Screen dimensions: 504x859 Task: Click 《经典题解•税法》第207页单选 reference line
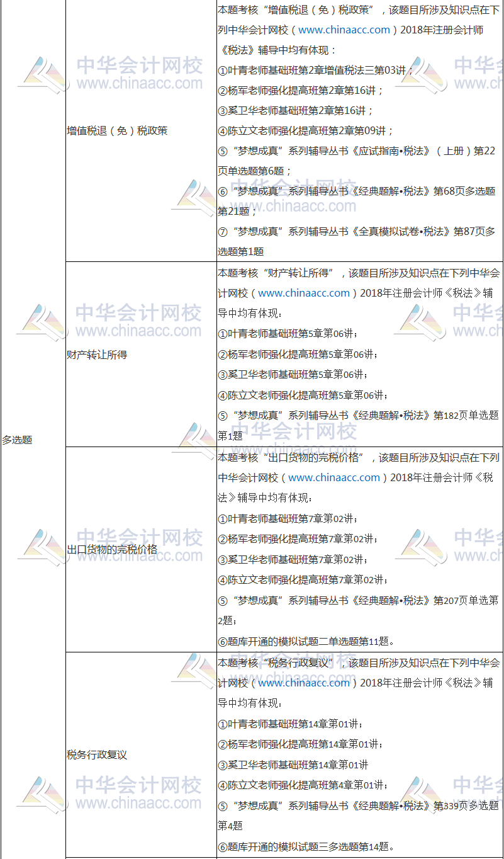click(358, 600)
